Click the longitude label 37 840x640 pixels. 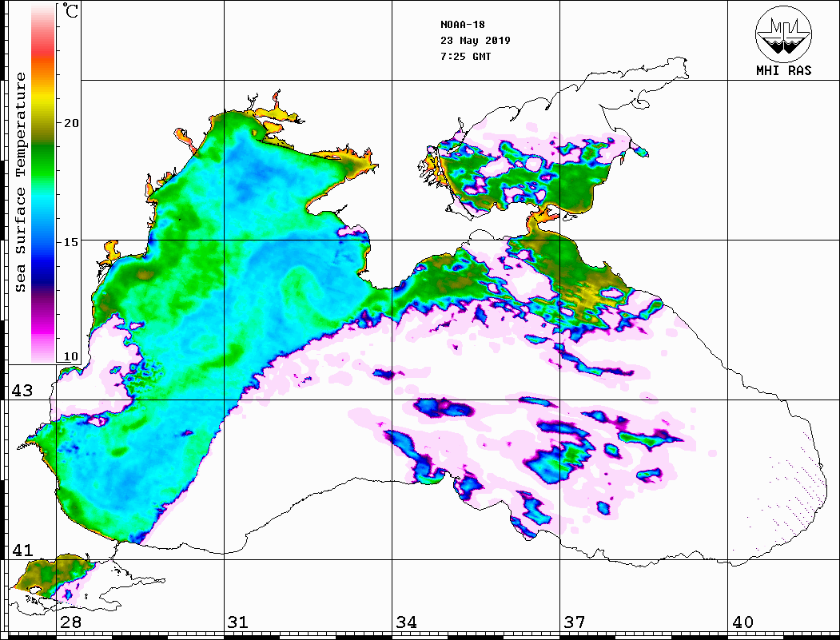point(575,622)
